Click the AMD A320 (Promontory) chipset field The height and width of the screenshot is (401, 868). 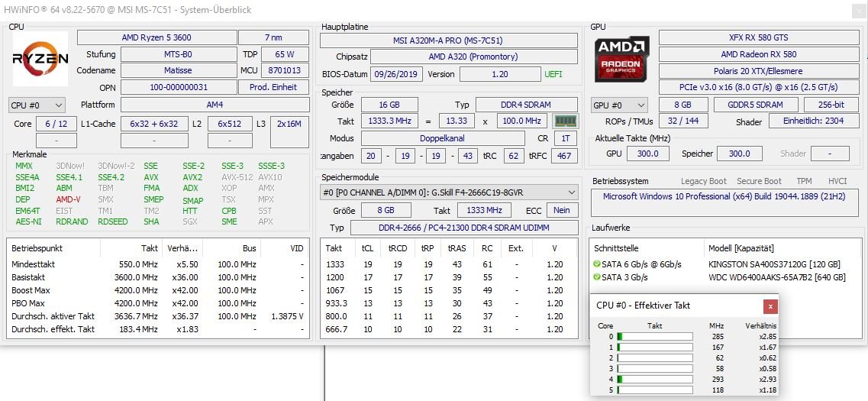pyautogui.click(x=473, y=57)
